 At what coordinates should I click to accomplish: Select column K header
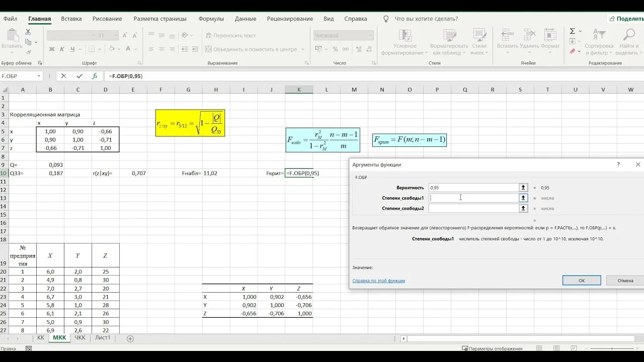[299, 89]
